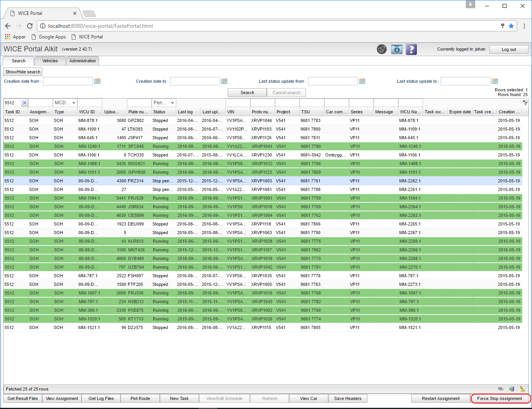Open Google Apps bookmark
The height and width of the screenshot is (409, 532).
[x=49, y=37]
